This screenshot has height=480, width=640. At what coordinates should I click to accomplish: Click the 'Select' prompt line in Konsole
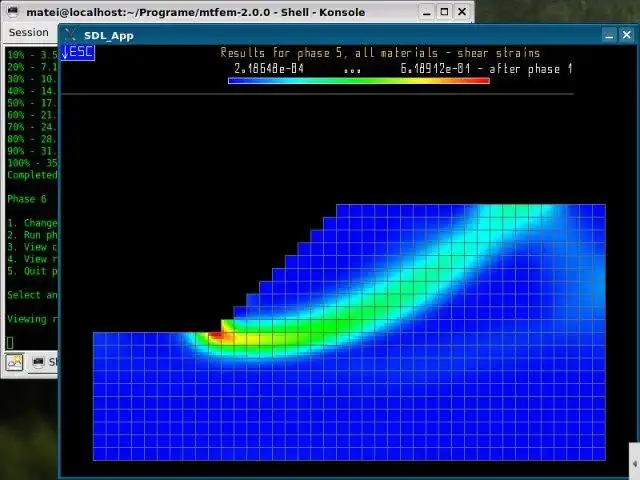[x=32, y=295]
